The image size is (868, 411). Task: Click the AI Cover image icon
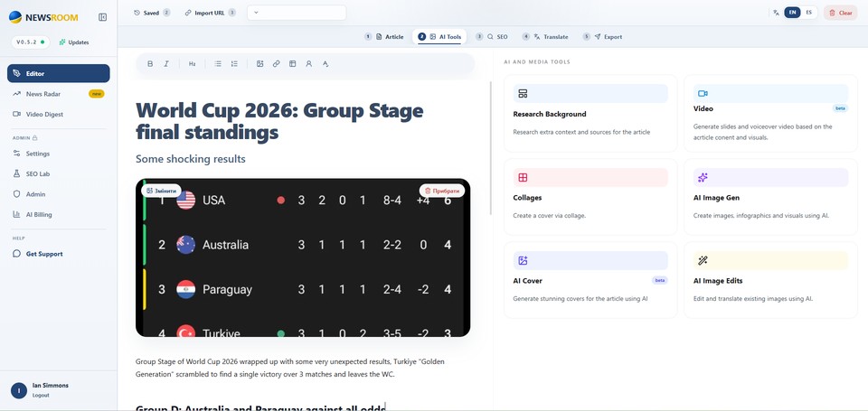524,260
